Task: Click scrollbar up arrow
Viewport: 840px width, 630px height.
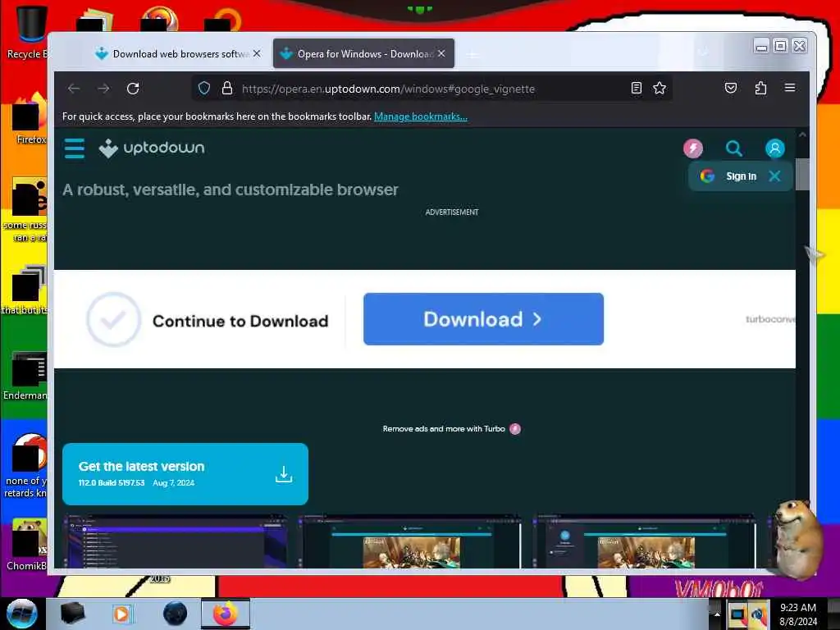Action: (802, 135)
